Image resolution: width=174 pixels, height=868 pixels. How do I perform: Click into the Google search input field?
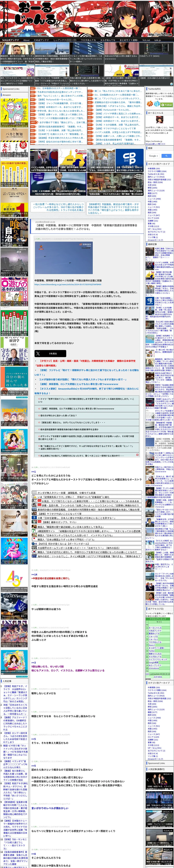pos(153,156)
